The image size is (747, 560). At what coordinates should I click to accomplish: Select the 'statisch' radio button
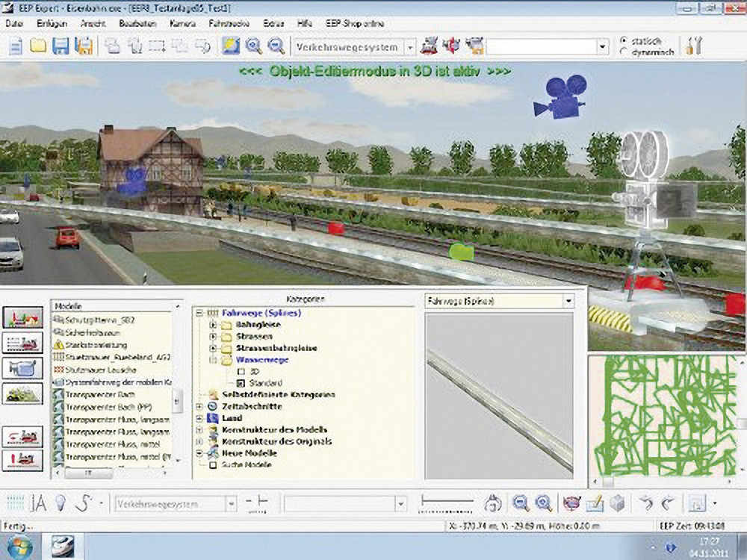[x=624, y=40]
